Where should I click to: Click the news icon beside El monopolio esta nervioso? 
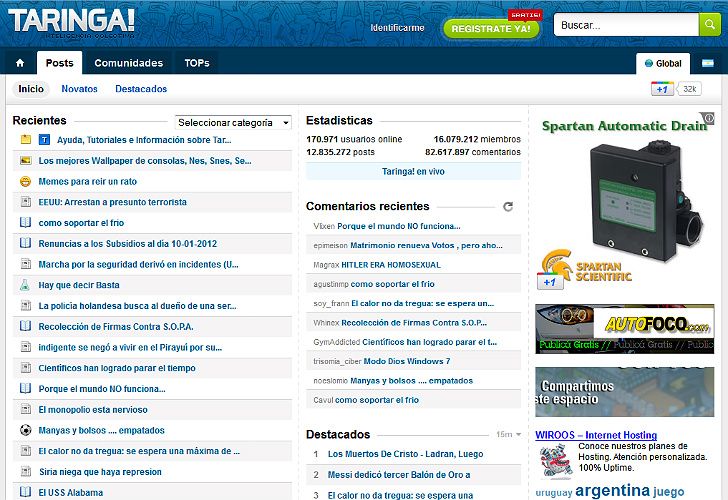click(x=26, y=409)
